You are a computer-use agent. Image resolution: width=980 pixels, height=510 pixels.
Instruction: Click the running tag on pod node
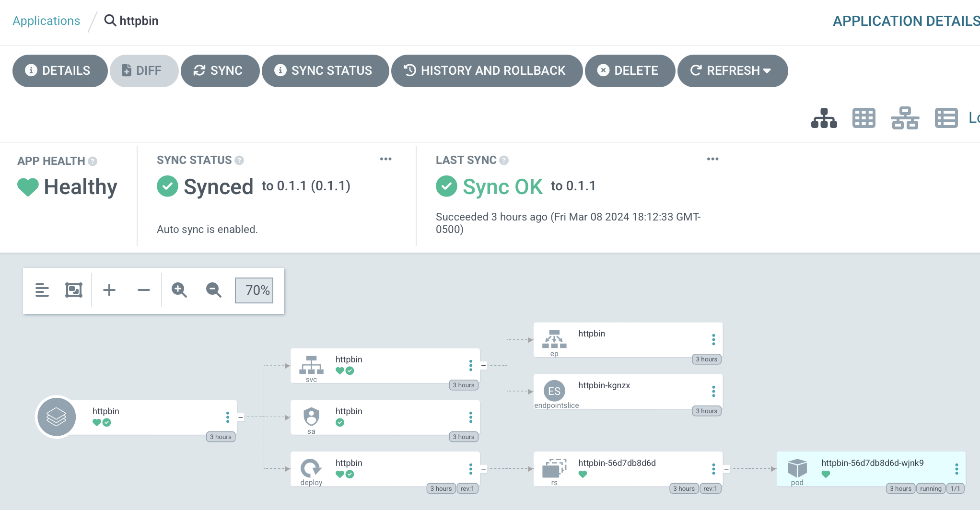(931, 488)
